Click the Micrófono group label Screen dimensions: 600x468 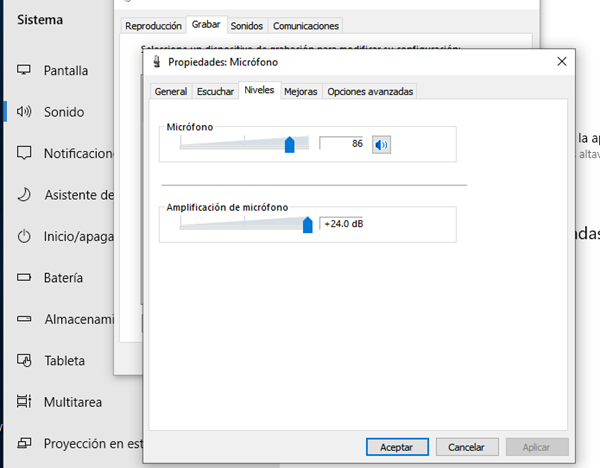coord(190,127)
